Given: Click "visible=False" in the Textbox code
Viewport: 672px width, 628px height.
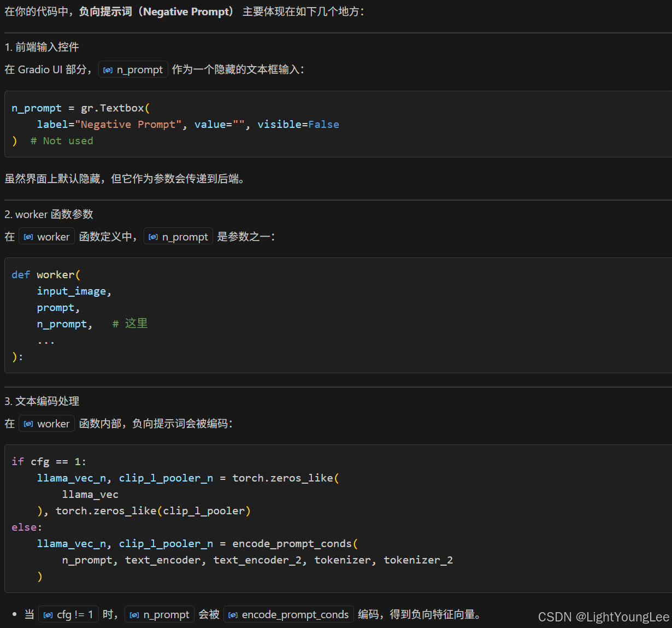Looking at the screenshot, I should pyautogui.click(x=298, y=125).
